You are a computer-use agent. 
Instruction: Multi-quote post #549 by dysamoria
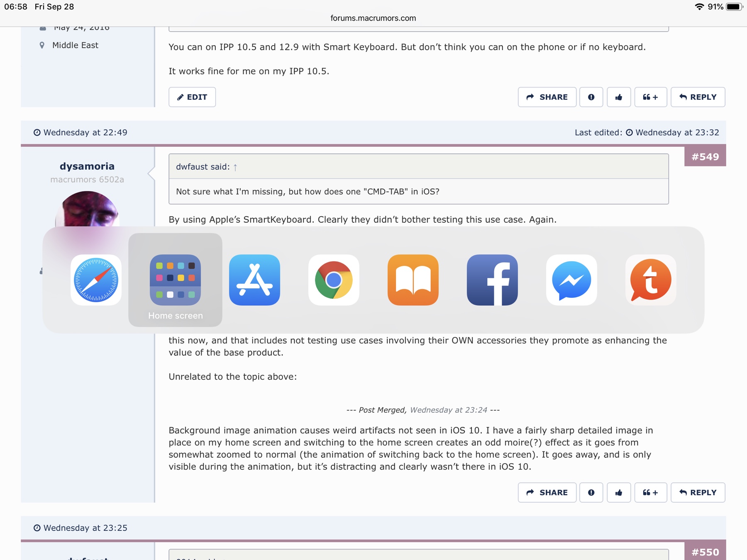click(650, 492)
